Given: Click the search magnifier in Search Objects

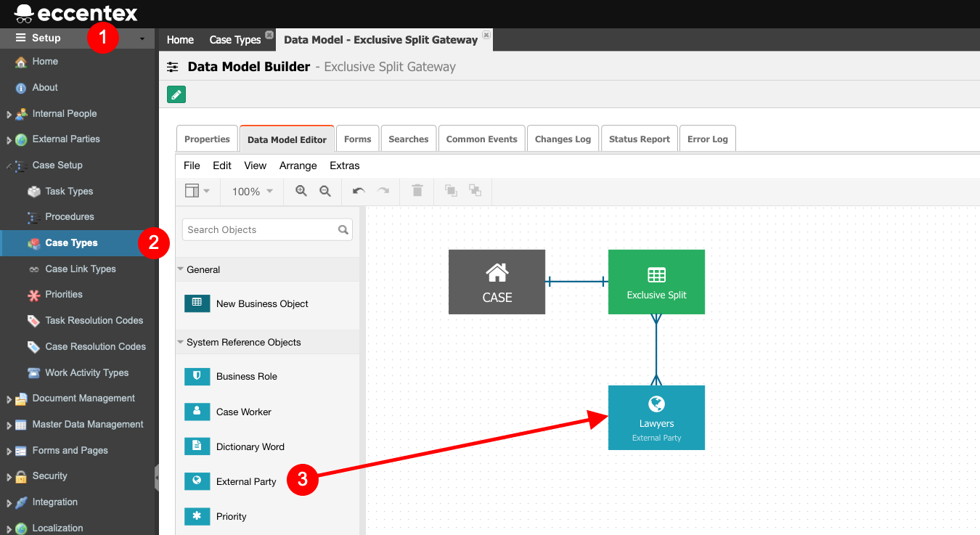Looking at the screenshot, I should 343,229.
